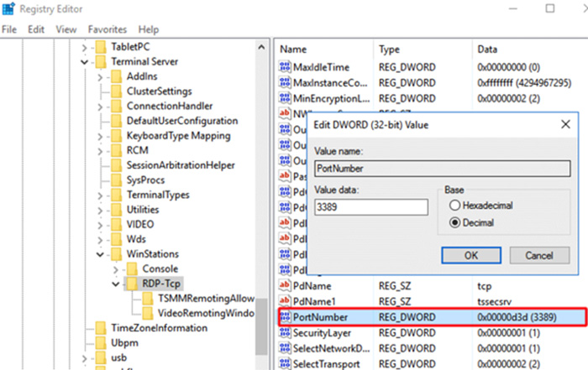This screenshot has width=588, height=370.
Task: Click the PdName string value icon
Action: pyautogui.click(x=284, y=285)
